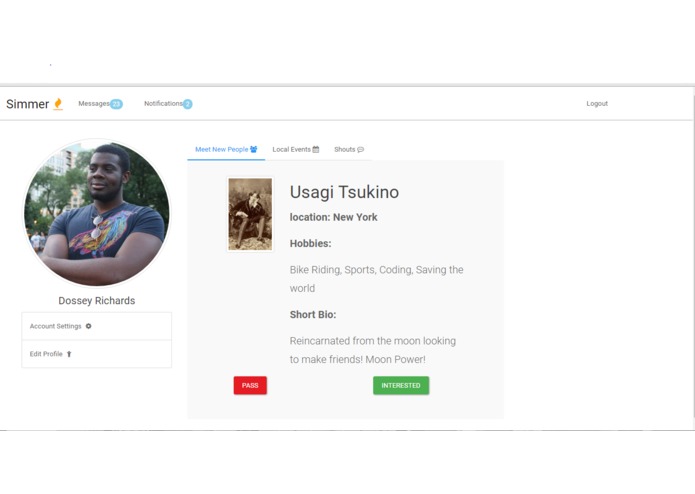Click the people icon on Meet New People
The image size is (695, 494).
pos(254,149)
